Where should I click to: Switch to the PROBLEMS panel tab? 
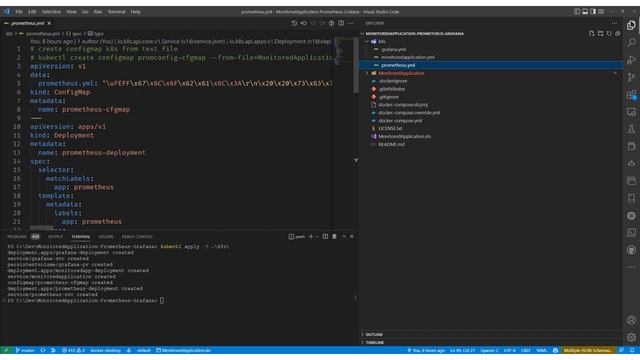17,236
